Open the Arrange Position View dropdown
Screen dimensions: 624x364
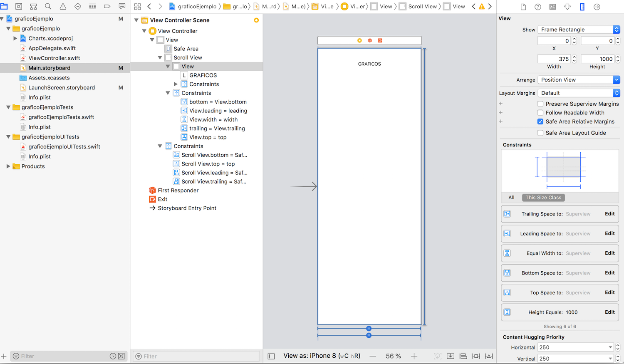click(x=578, y=80)
